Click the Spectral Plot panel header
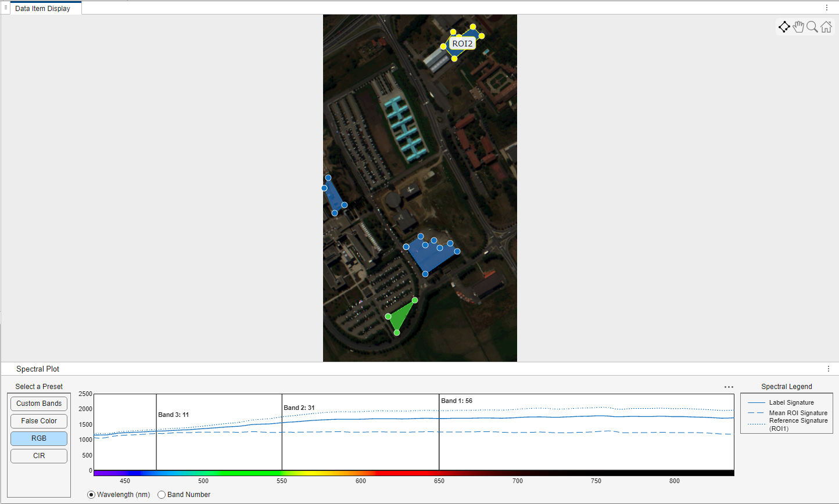Viewport: 839px width, 504px height. [x=37, y=368]
